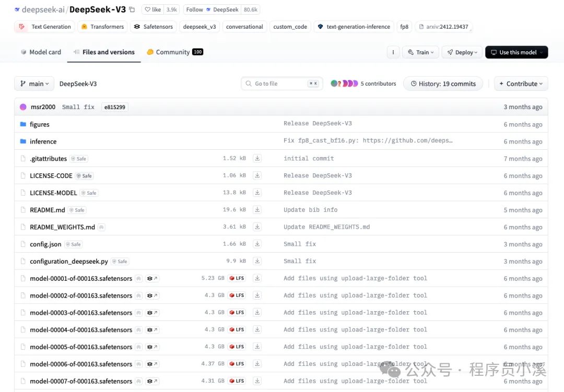Download the config.json file
This screenshot has width=564, height=392.
[x=257, y=244]
